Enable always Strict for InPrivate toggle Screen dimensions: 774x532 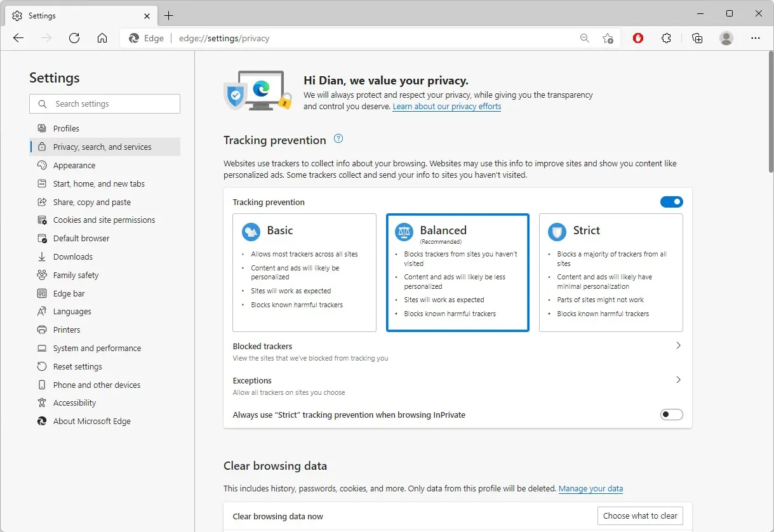coord(671,415)
